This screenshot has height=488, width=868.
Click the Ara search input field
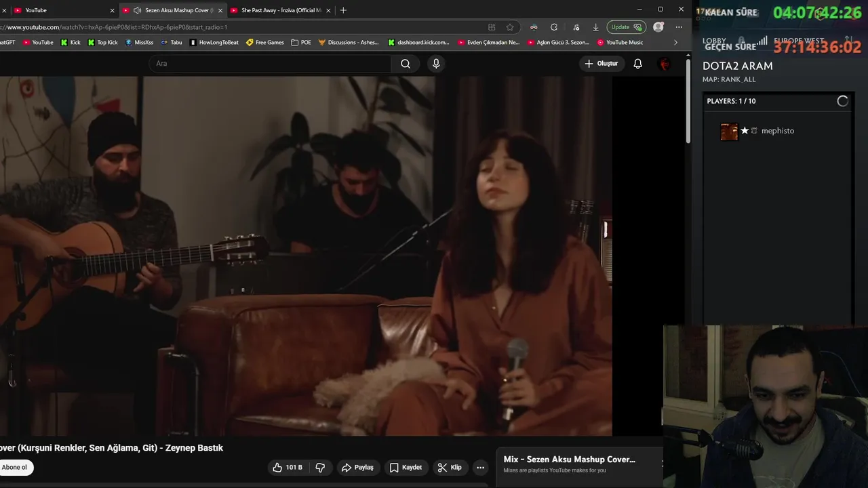point(270,64)
